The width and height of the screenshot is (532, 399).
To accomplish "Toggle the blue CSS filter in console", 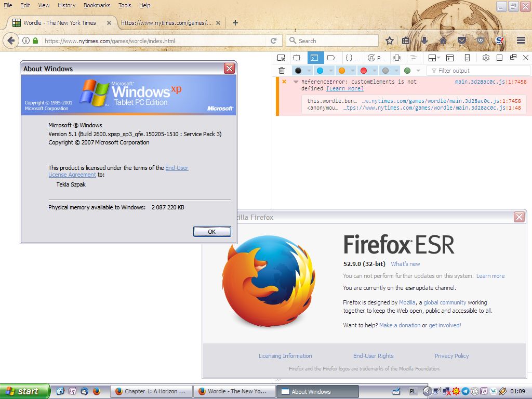I will click(x=320, y=71).
